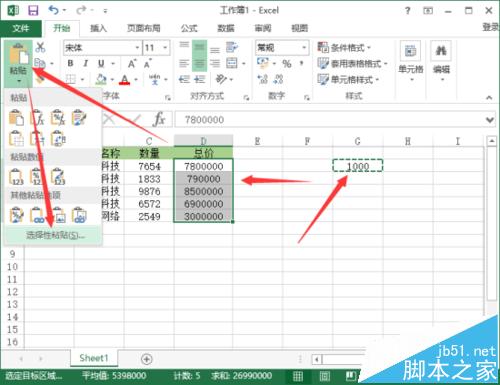Toggle Center horizontal alignment
Image resolution: width=500 pixels, height=385 pixels.
click(199, 63)
